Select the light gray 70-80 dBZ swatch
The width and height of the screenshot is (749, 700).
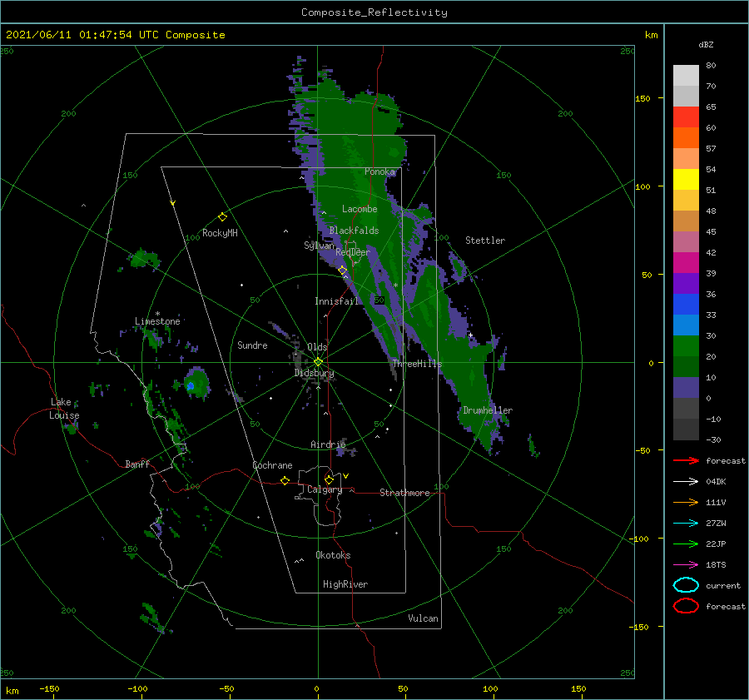click(686, 76)
